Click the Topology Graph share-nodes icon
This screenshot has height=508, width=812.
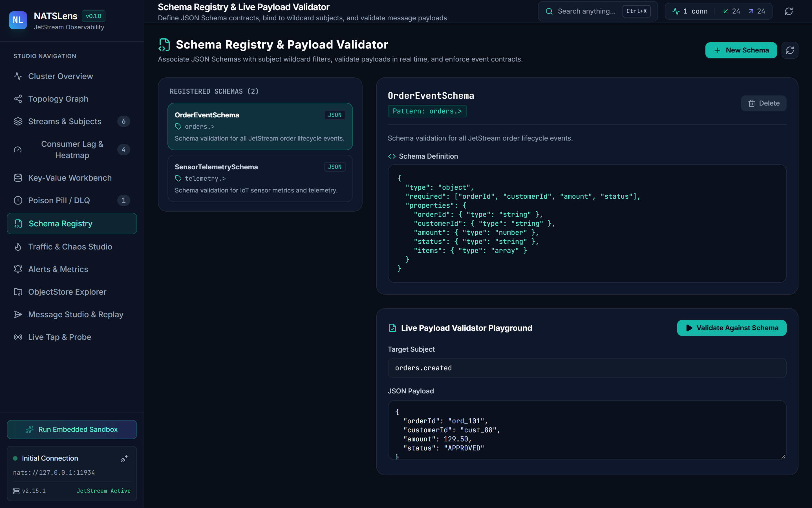(x=18, y=99)
